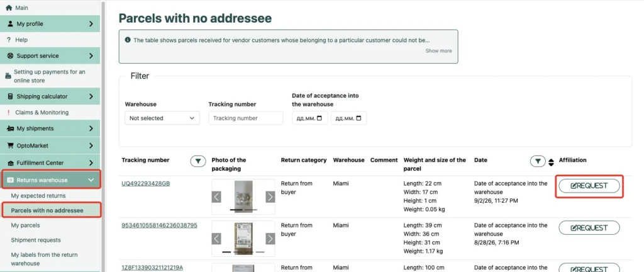This screenshot has height=272, width=644.
Task: Show previous photo for parcel UQ492293428GB
Action: tap(216, 197)
